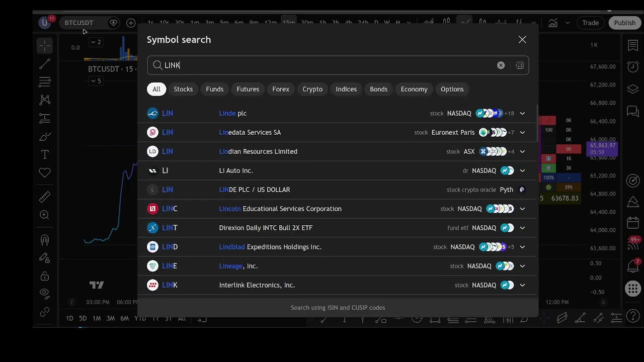Click the plus compare symbol button
Screen dimensions: 644x362
pos(131,23)
